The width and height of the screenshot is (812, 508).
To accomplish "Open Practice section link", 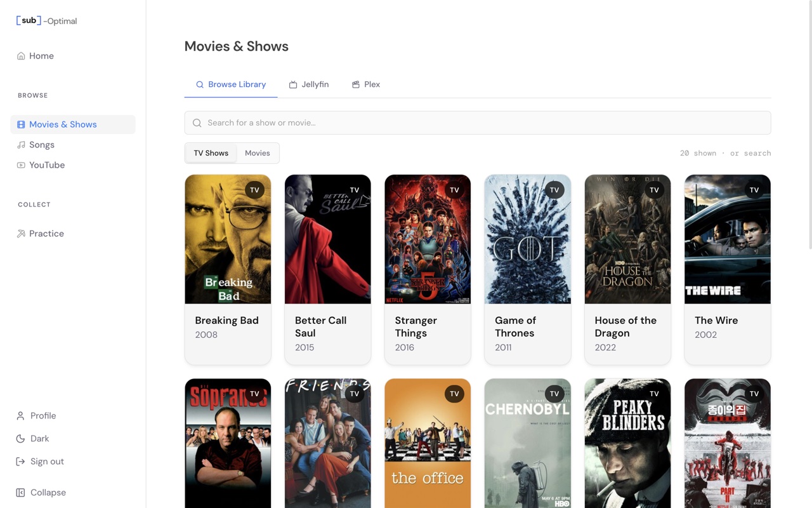I will (x=73, y=234).
